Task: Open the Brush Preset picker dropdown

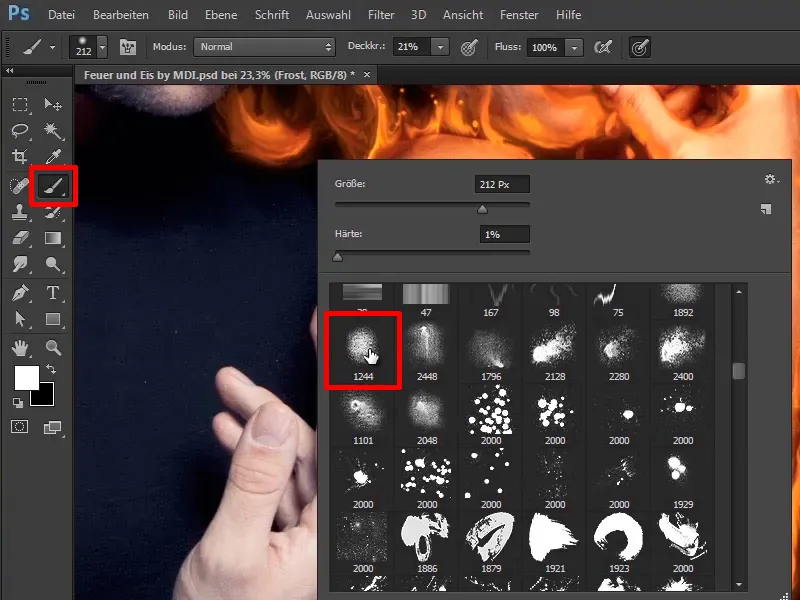Action: click(103, 47)
